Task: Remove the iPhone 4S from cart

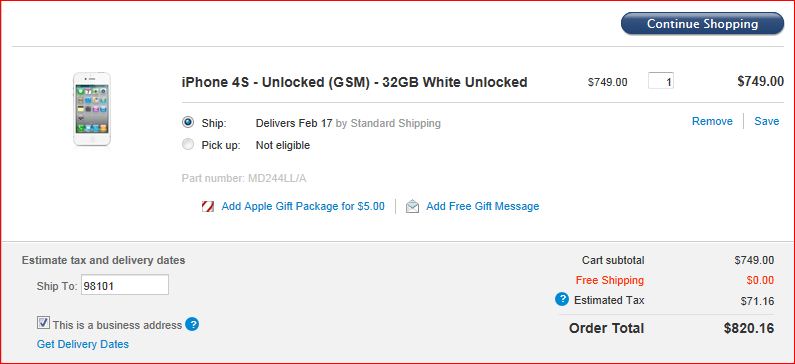Action: tap(712, 121)
